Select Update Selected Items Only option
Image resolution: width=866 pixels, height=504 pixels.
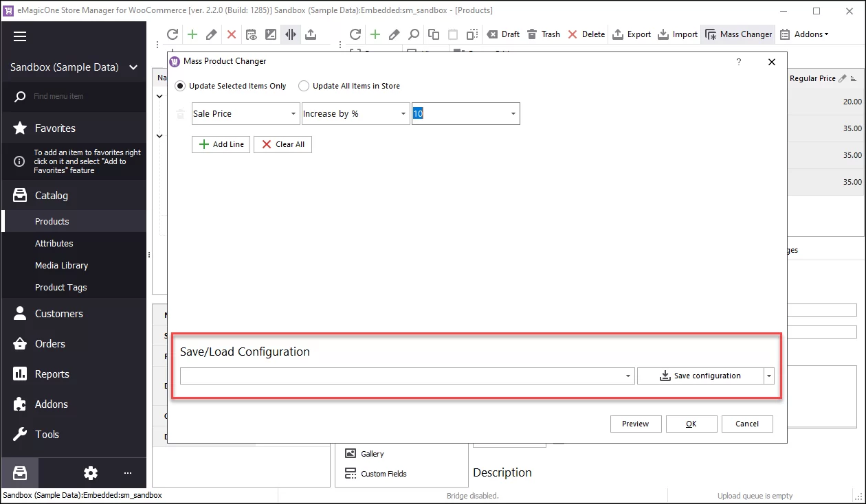tap(180, 86)
